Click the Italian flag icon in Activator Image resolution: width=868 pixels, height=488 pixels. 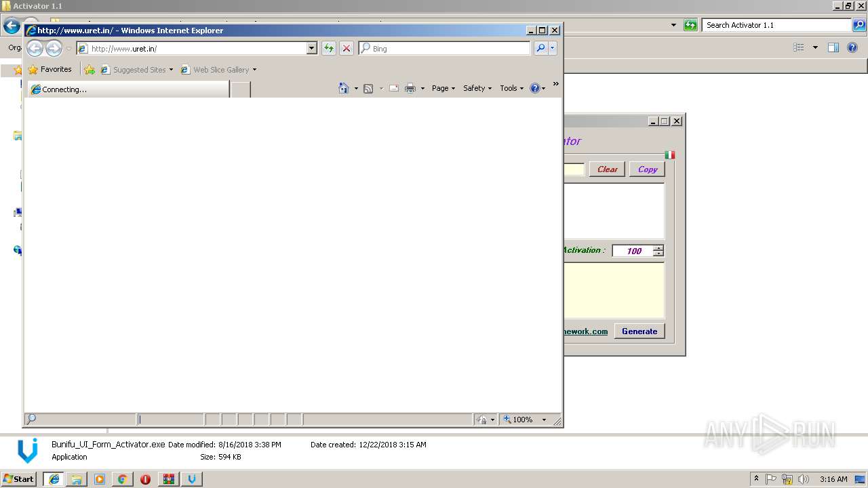670,155
